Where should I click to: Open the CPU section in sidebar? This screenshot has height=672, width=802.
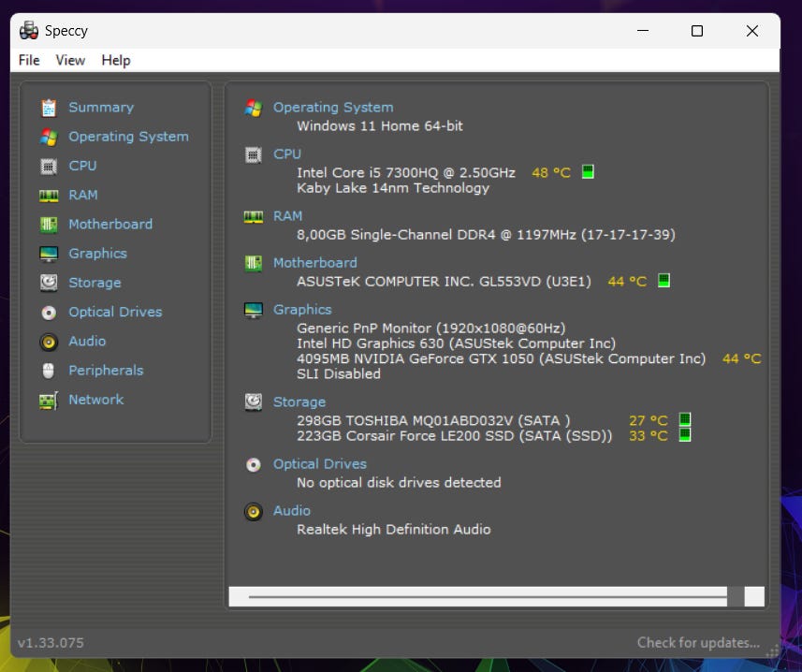[83, 166]
